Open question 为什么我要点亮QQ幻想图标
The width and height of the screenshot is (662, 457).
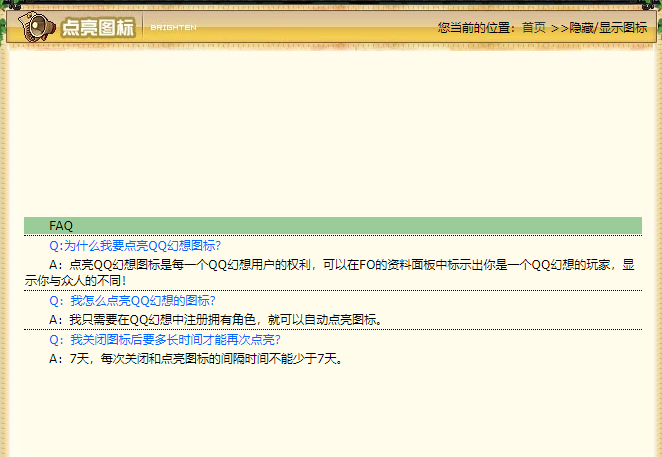(135, 246)
